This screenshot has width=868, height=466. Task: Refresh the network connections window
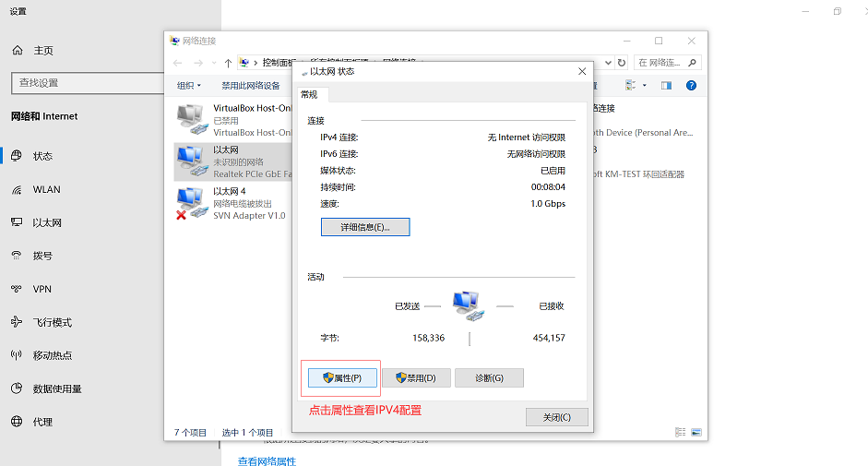[x=622, y=63]
